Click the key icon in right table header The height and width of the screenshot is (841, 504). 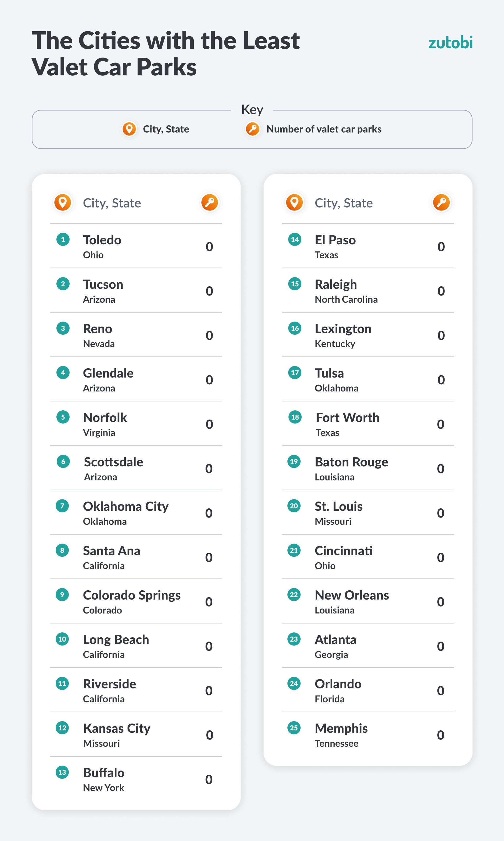click(441, 203)
